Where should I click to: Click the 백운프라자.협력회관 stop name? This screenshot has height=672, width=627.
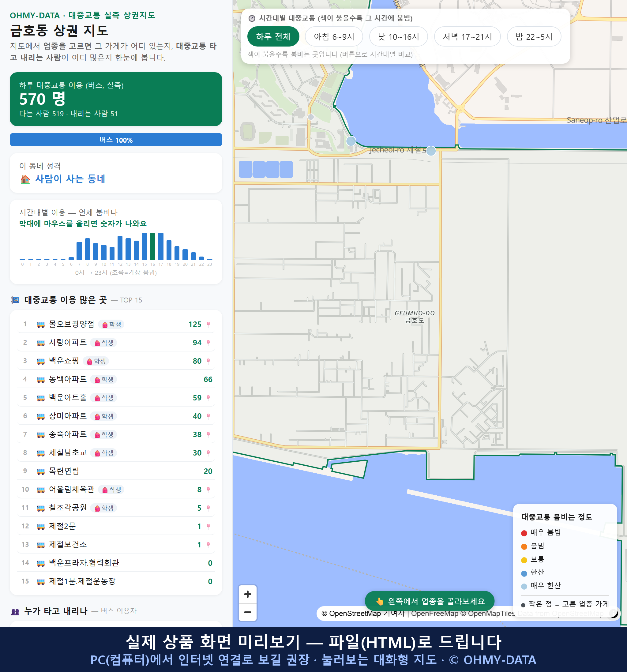pos(84,563)
